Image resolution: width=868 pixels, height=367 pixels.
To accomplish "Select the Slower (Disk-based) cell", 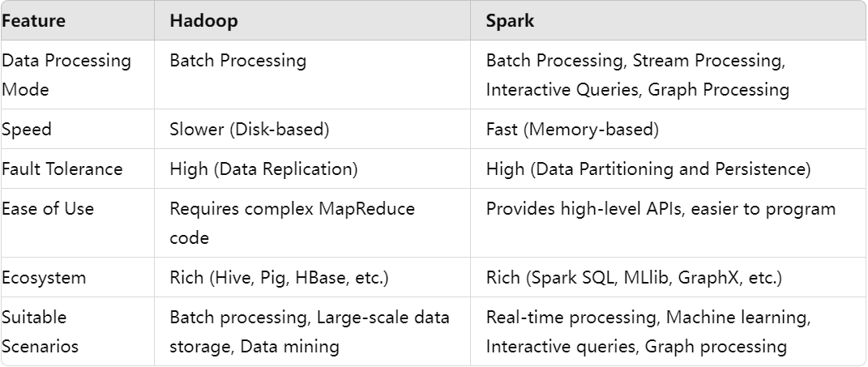I will click(250, 130).
